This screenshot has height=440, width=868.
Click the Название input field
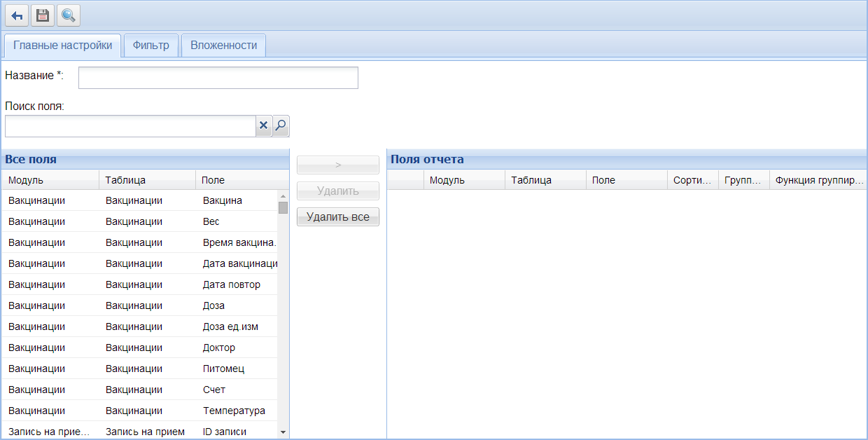pyautogui.click(x=218, y=78)
